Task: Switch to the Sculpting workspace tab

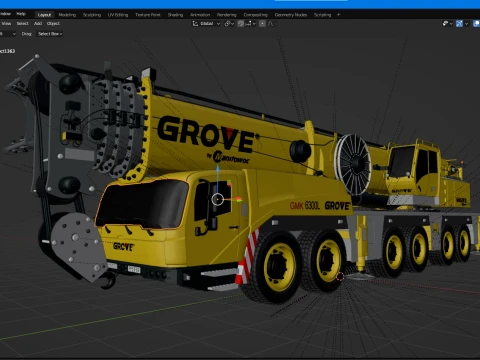Action: point(92,15)
